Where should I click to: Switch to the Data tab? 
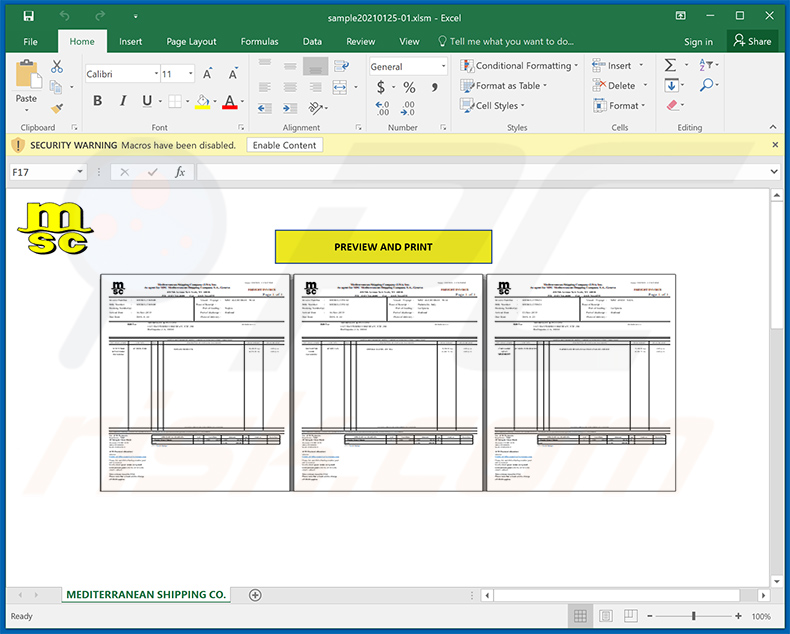(312, 41)
